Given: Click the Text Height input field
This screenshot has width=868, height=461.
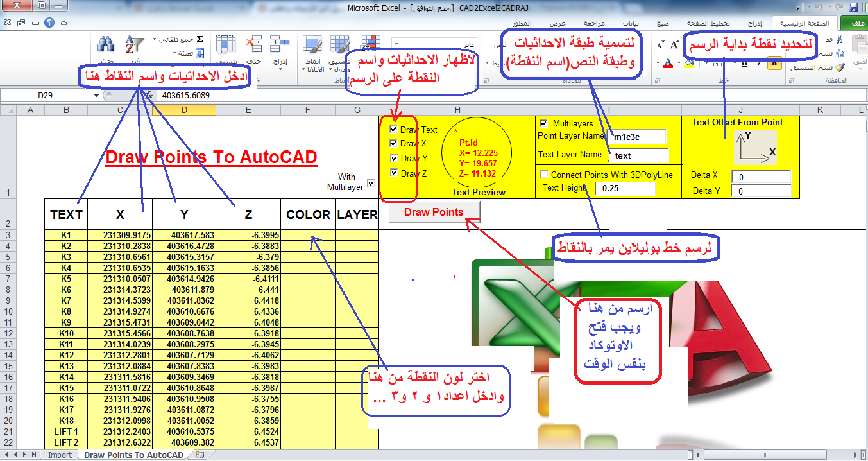Looking at the screenshot, I should click(x=625, y=188).
